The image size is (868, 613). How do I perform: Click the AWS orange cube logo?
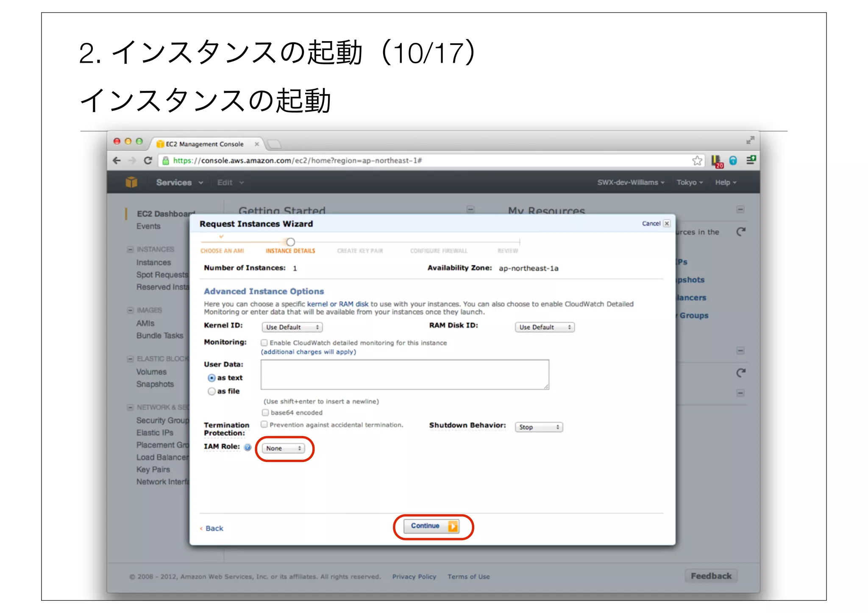131,182
